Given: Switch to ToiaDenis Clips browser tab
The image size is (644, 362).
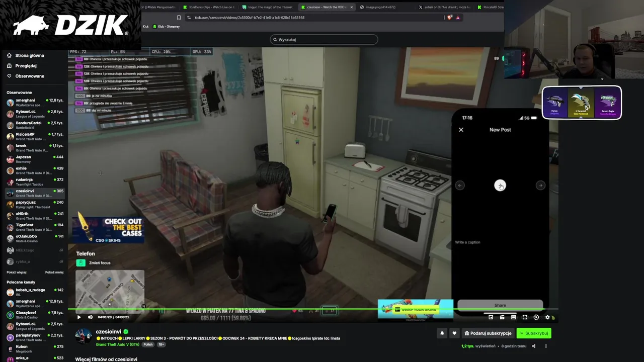Looking at the screenshot, I should [208, 7].
